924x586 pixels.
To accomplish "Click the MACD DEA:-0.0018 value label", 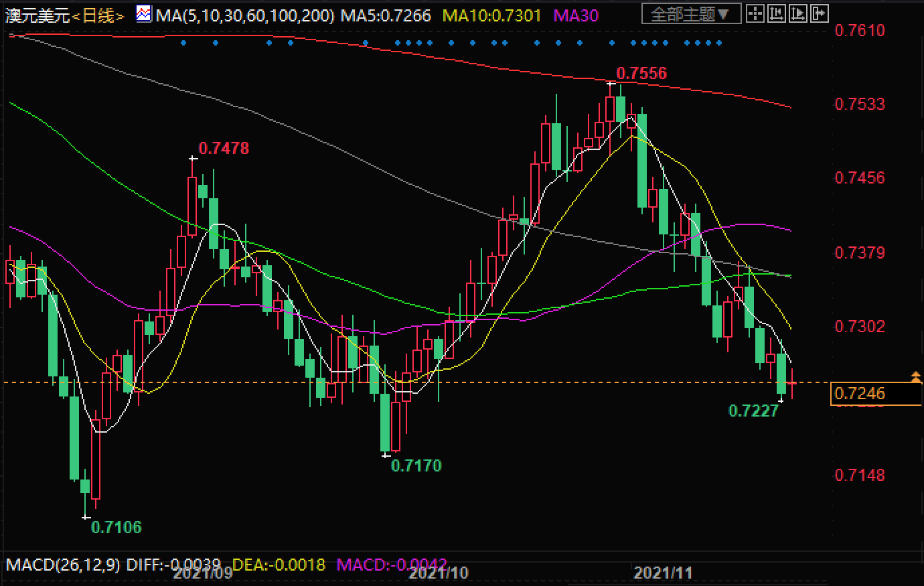I will tap(279, 565).
